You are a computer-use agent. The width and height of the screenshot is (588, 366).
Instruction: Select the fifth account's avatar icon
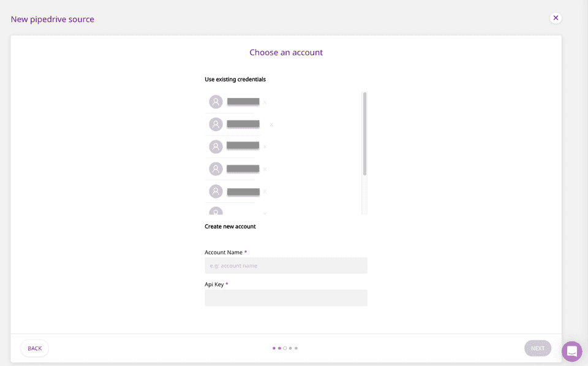(216, 191)
